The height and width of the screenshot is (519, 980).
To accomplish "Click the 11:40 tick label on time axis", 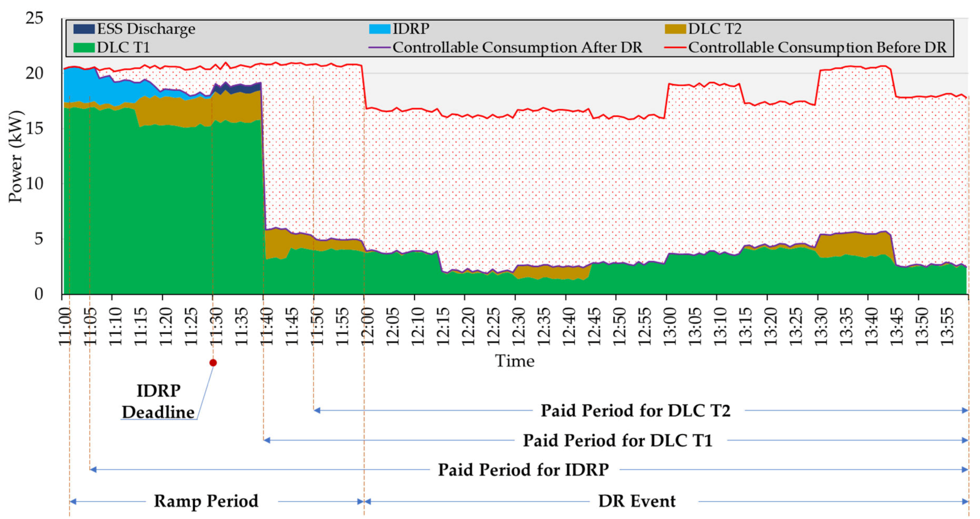I will [x=266, y=326].
